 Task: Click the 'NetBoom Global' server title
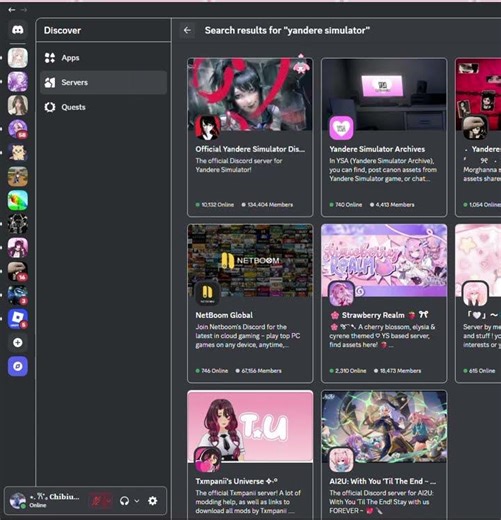224,315
